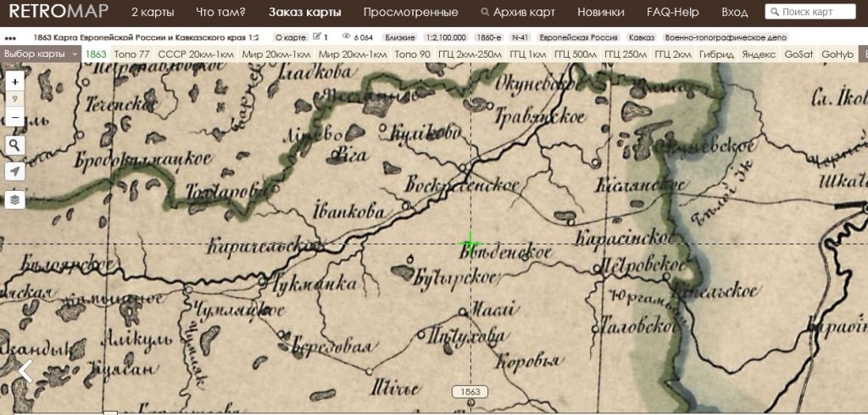Open the 'Архив карт' search link
The width and height of the screenshot is (868, 415).
point(518,12)
